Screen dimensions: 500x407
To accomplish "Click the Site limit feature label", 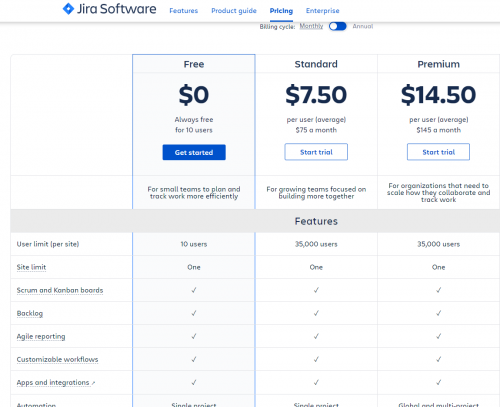I will click(31, 267).
